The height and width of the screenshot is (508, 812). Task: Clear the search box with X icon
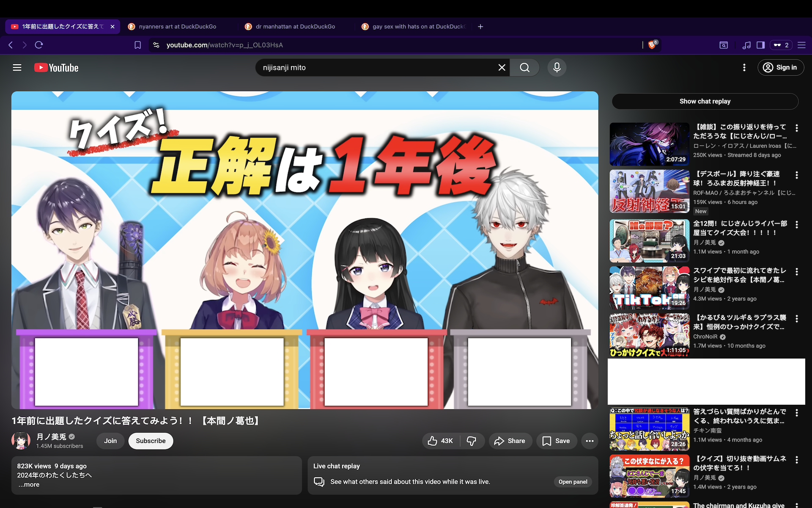click(x=502, y=68)
